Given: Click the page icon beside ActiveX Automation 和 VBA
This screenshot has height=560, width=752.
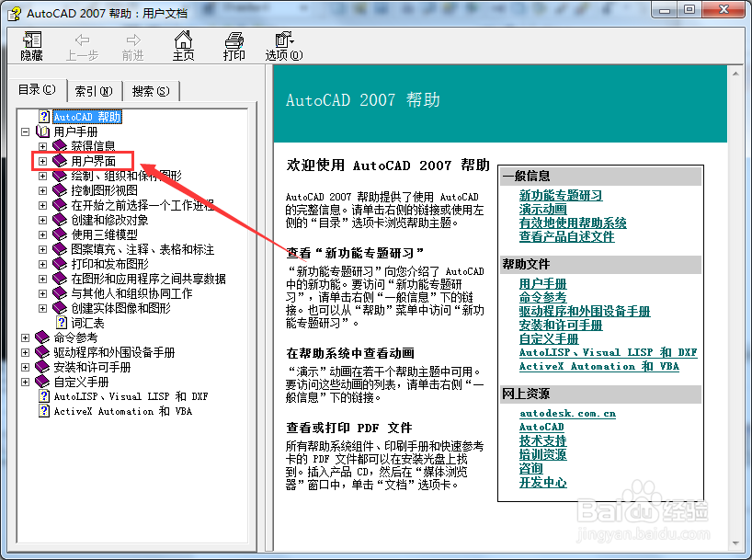Looking at the screenshot, I should click(44, 411).
